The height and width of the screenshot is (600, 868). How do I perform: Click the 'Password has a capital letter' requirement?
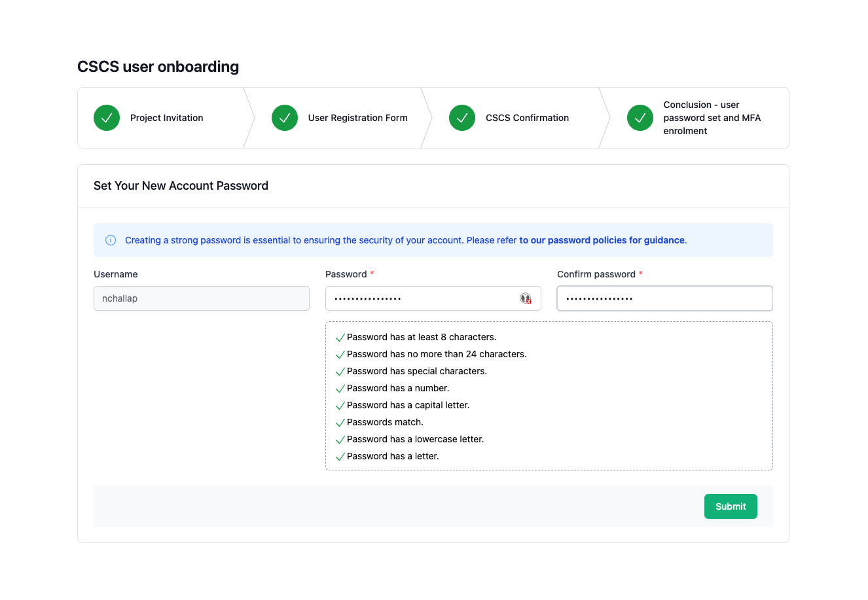408,405
